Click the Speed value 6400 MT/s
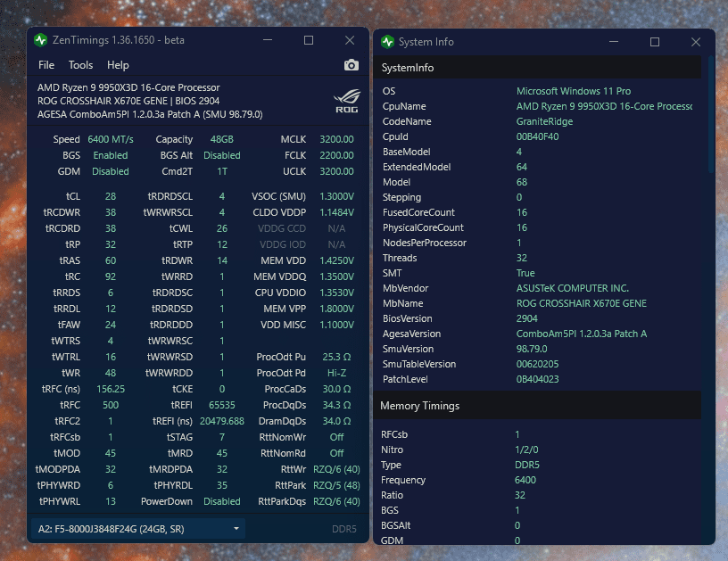Viewport: 728px width, 561px height. tap(111, 139)
